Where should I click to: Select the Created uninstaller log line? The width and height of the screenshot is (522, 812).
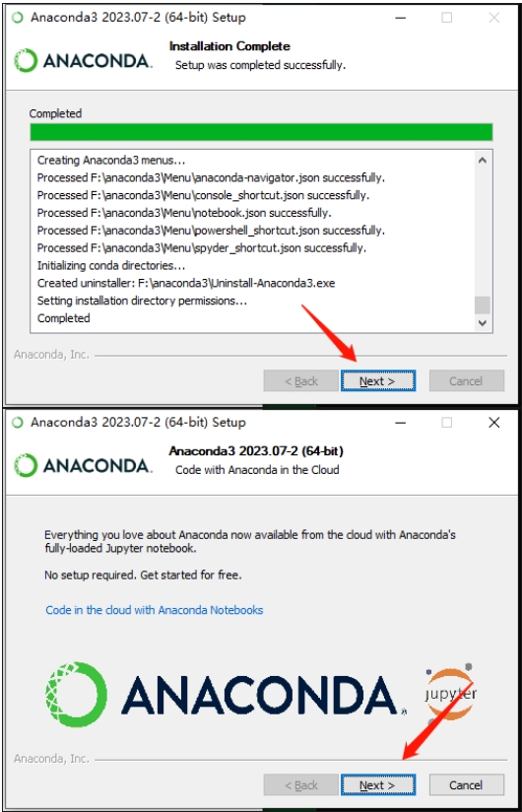186,283
